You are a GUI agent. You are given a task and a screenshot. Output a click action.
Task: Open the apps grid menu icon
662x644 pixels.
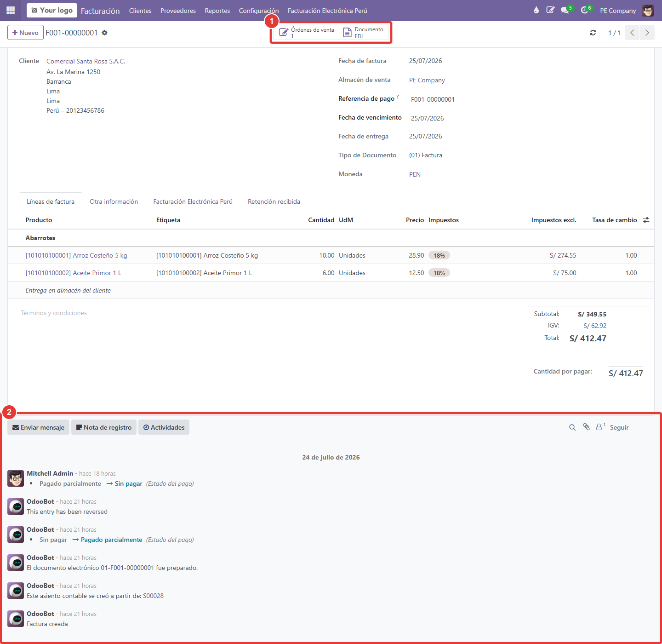11,10
